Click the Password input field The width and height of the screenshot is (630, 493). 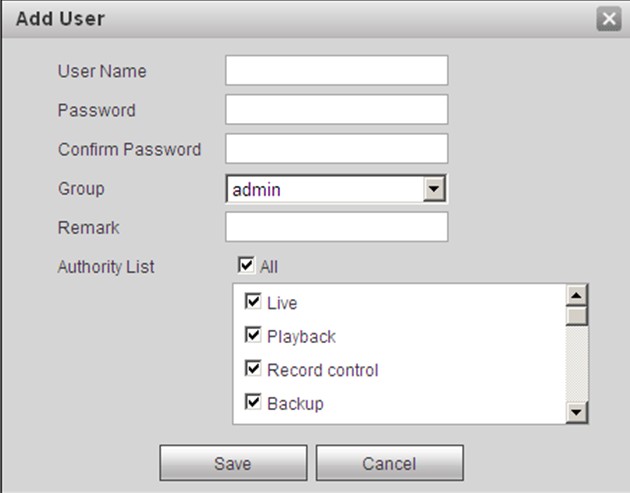336,109
